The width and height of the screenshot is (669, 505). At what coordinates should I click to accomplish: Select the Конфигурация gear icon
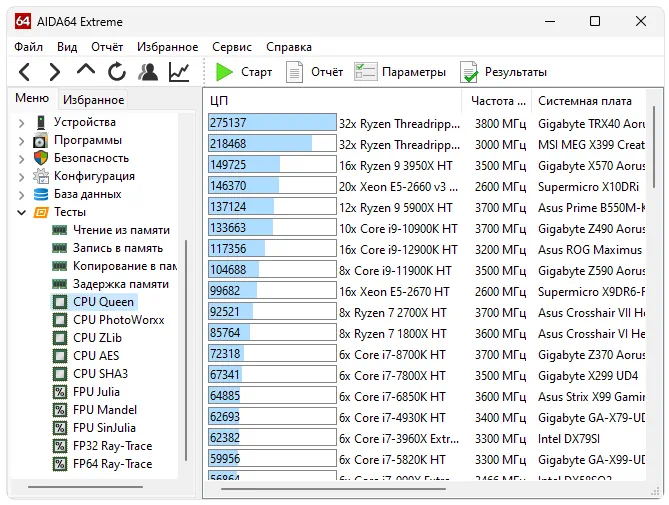pyautogui.click(x=41, y=176)
